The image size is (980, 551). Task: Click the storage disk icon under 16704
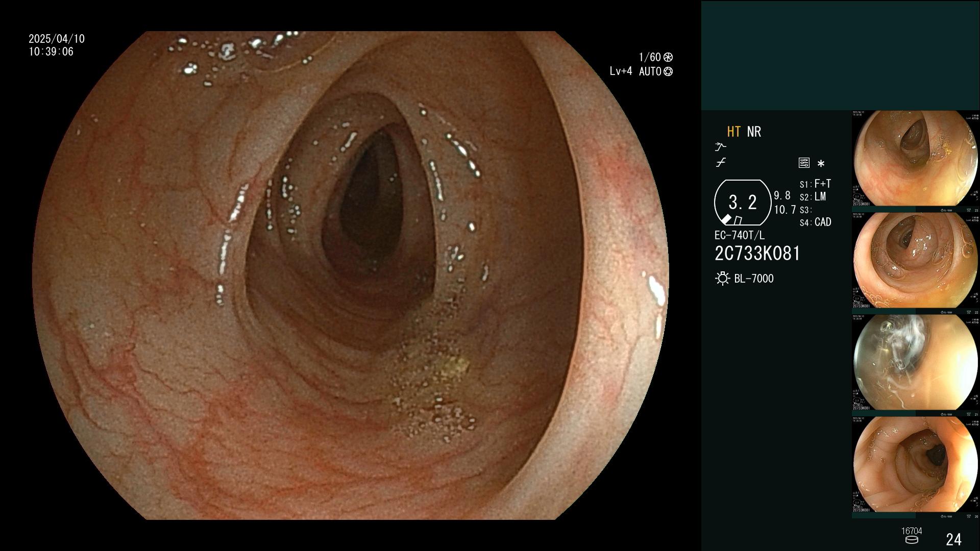coord(912,540)
